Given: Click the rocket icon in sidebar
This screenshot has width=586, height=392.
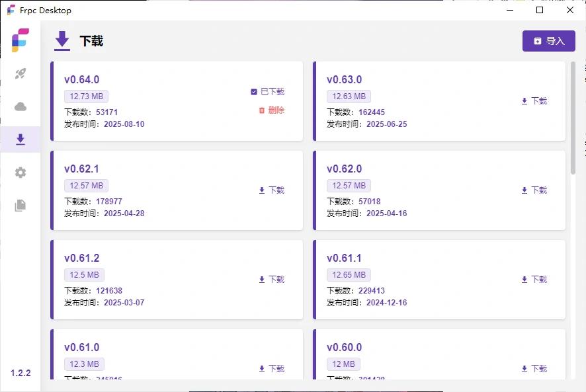Looking at the screenshot, I should (x=21, y=74).
